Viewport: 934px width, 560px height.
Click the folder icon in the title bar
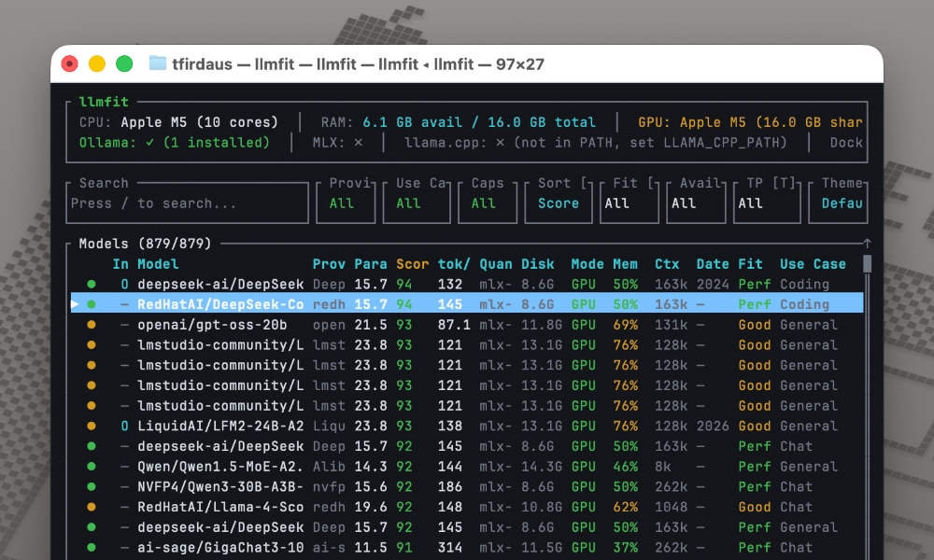point(158,63)
